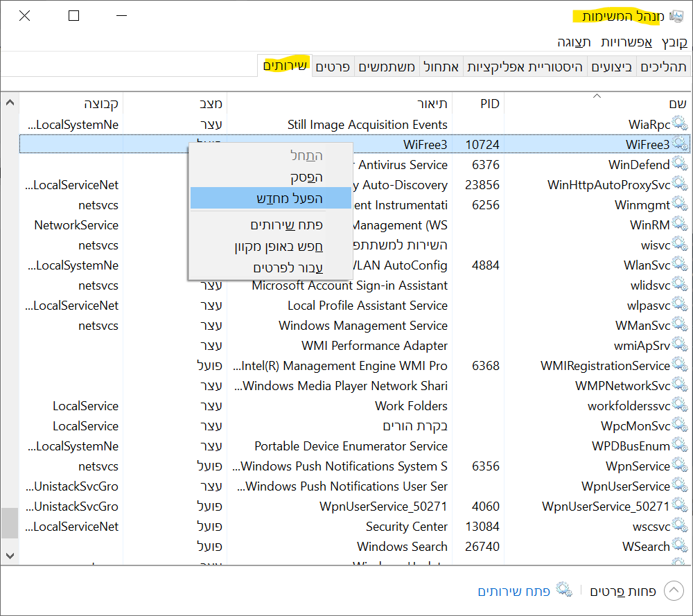693x616 pixels.
Task: Click the WinDefend service gear icon
Action: click(679, 165)
